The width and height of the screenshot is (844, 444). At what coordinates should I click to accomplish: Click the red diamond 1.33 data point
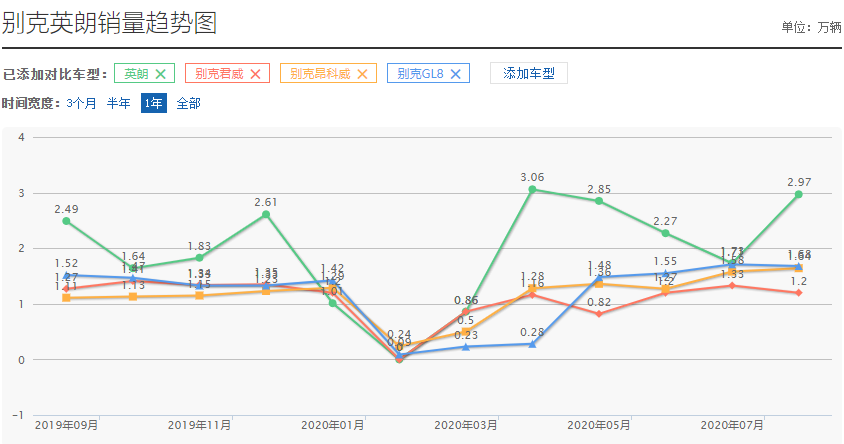(732, 285)
